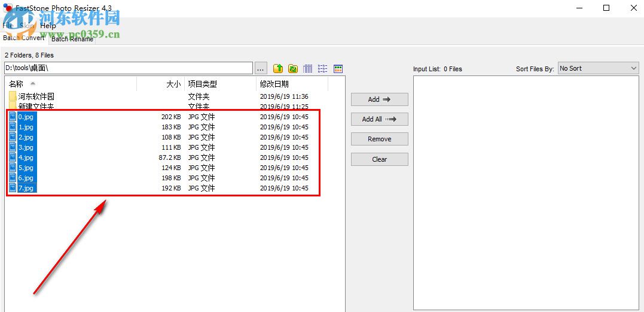
Task: Click the 124 KB size cell
Action: point(171,168)
